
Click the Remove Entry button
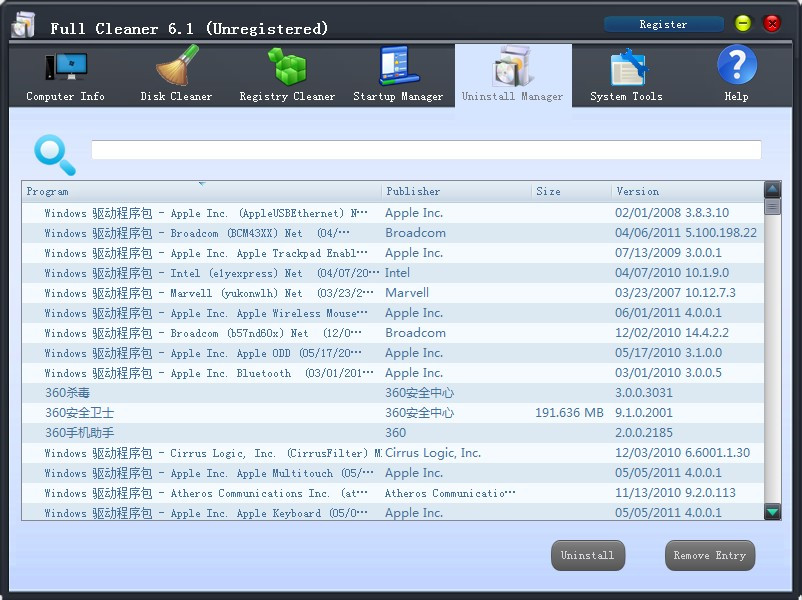coord(709,555)
